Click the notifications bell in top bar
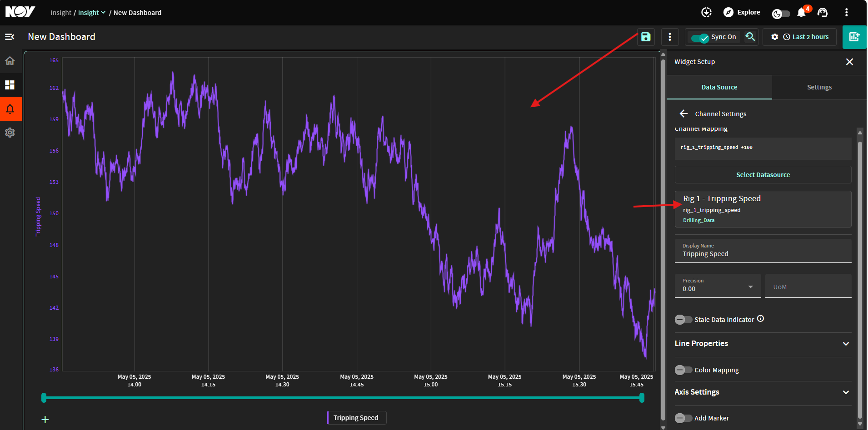The height and width of the screenshot is (430, 868). (x=802, y=13)
